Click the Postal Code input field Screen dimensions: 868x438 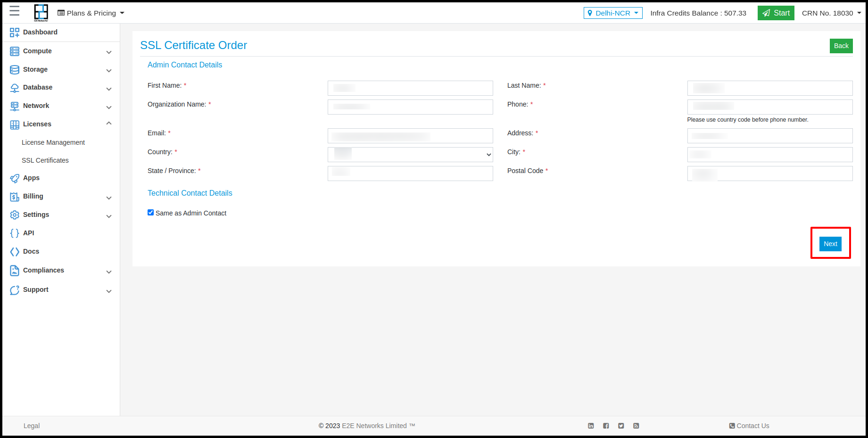tap(770, 174)
